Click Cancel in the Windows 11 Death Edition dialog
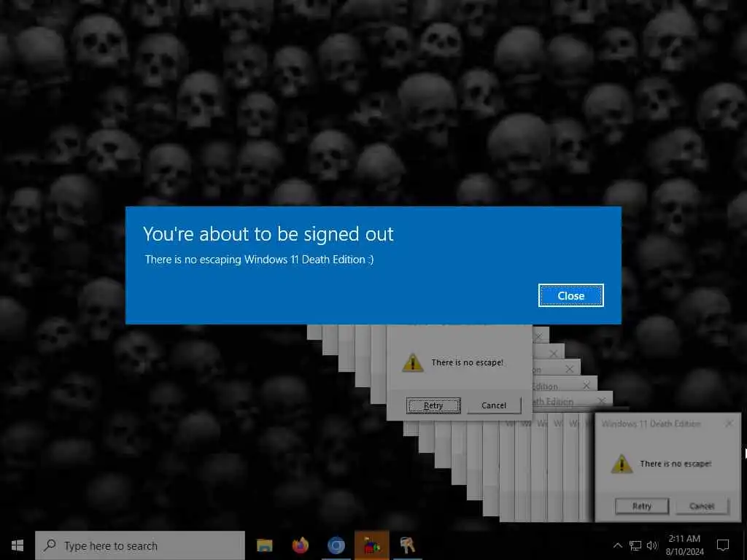 (x=702, y=506)
